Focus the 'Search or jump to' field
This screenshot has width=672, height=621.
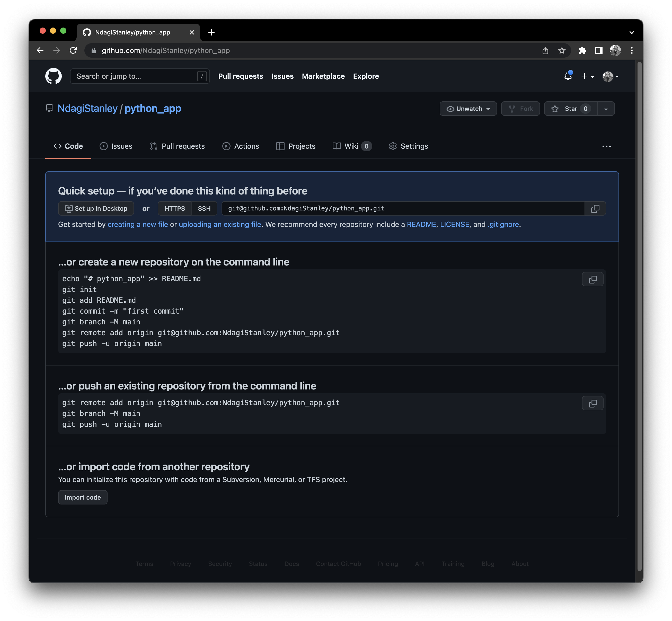pos(134,76)
